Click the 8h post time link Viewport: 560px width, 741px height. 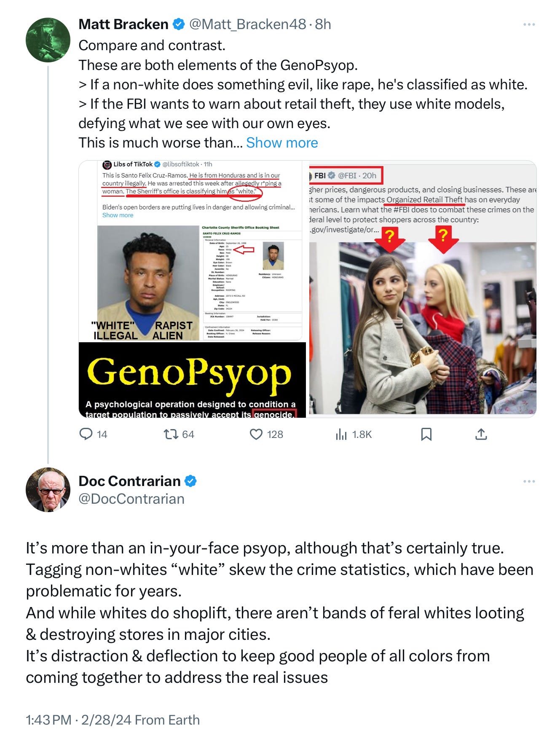[x=323, y=24]
